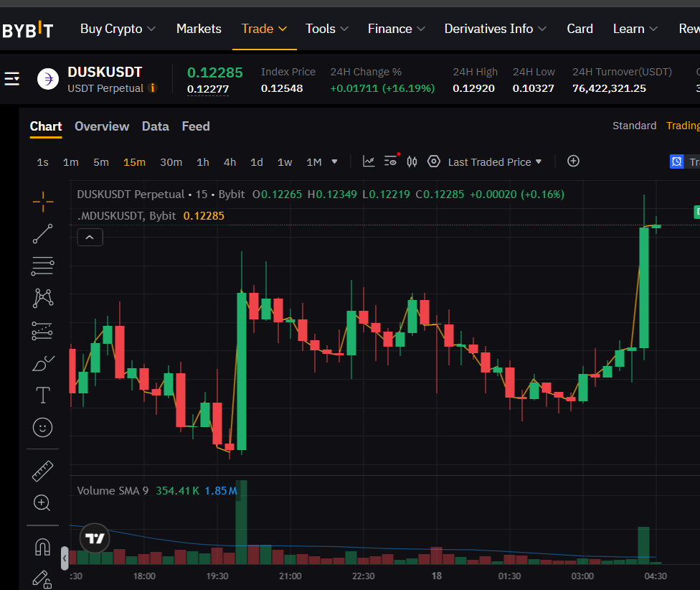Select the 1h timeframe
The height and width of the screenshot is (590, 700).
click(x=203, y=162)
